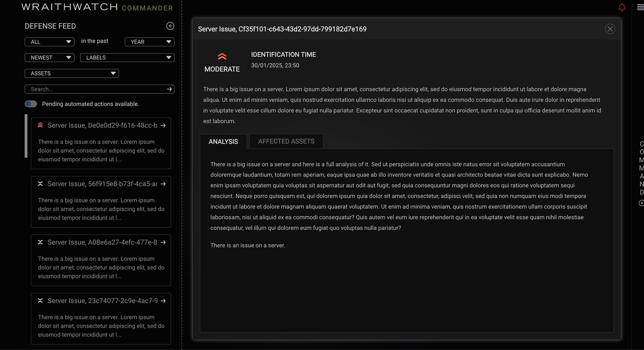644x350 pixels.
Task: Collapse the Defense Feed panel arrow icon
Action: (x=170, y=26)
